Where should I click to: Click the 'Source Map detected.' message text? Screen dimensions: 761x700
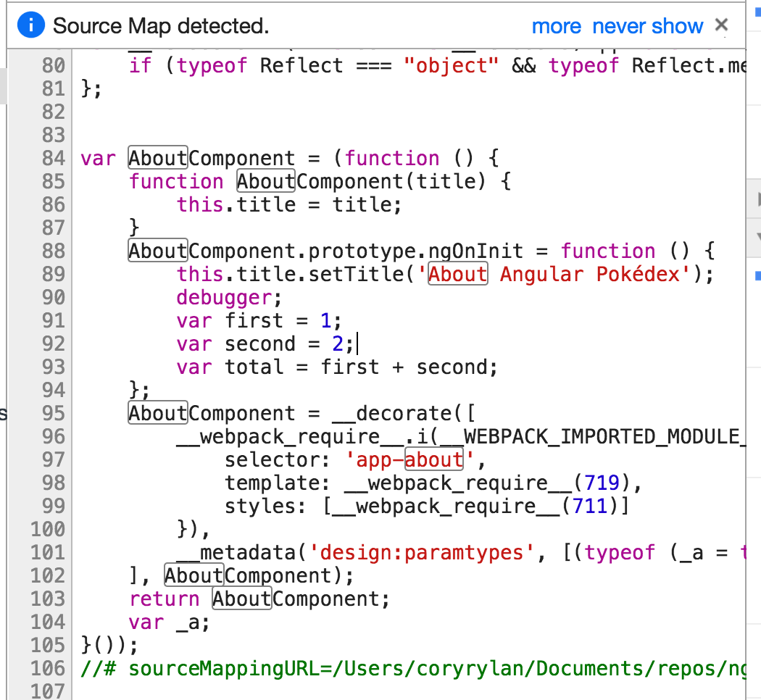[161, 26]
